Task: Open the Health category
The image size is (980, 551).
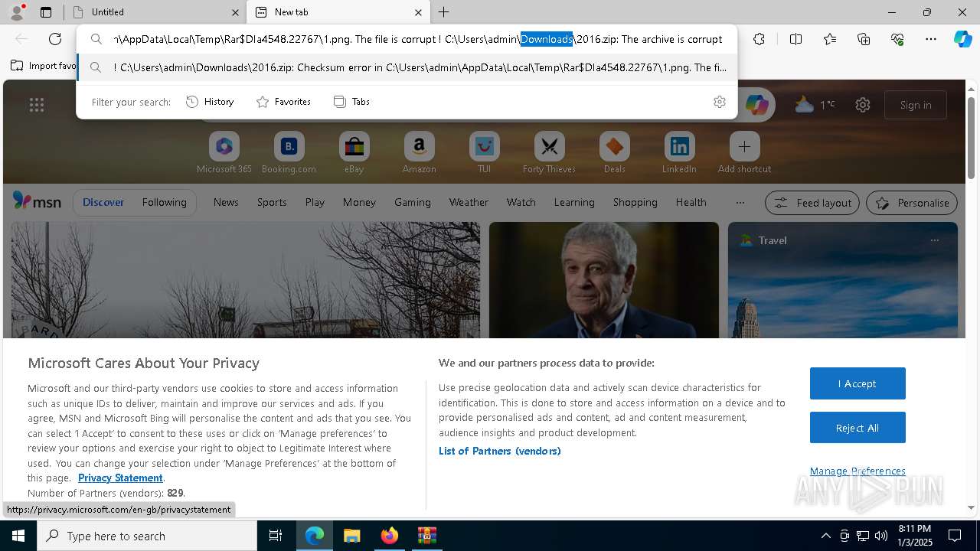Action: (691, 202)
